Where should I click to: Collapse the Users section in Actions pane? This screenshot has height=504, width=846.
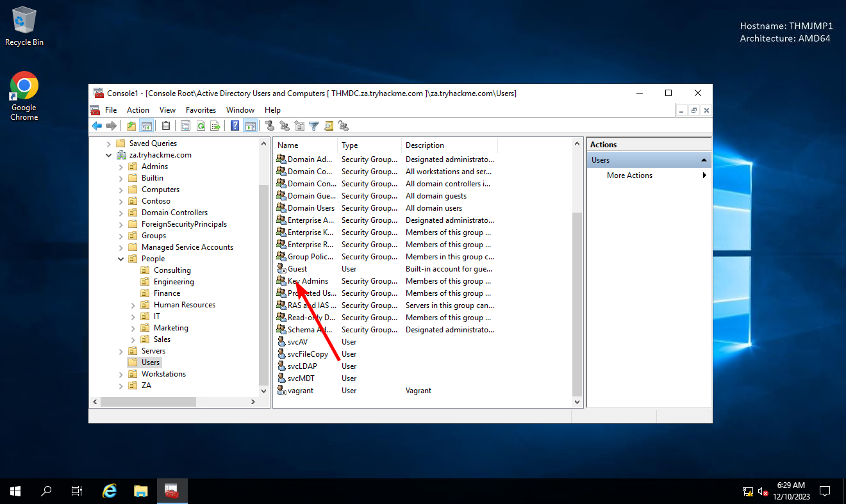tap(704, 160)
